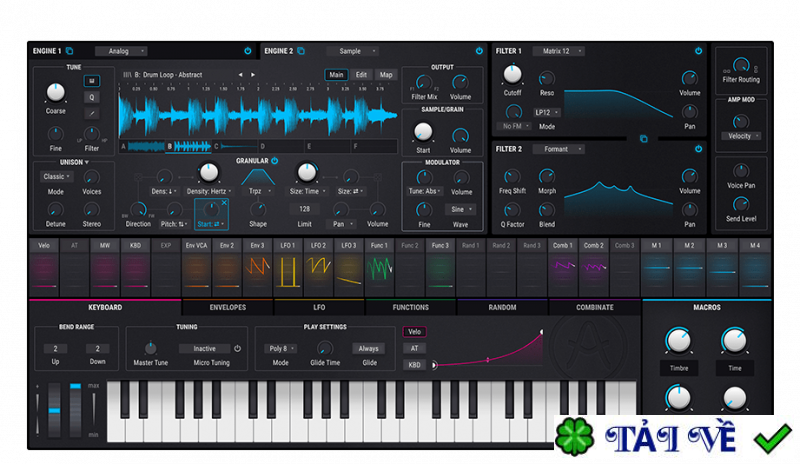Image resolution: width=800 pixels, height=464 pixels.
Task: Click the Timbre macro knob
Action: coord(679,341)
